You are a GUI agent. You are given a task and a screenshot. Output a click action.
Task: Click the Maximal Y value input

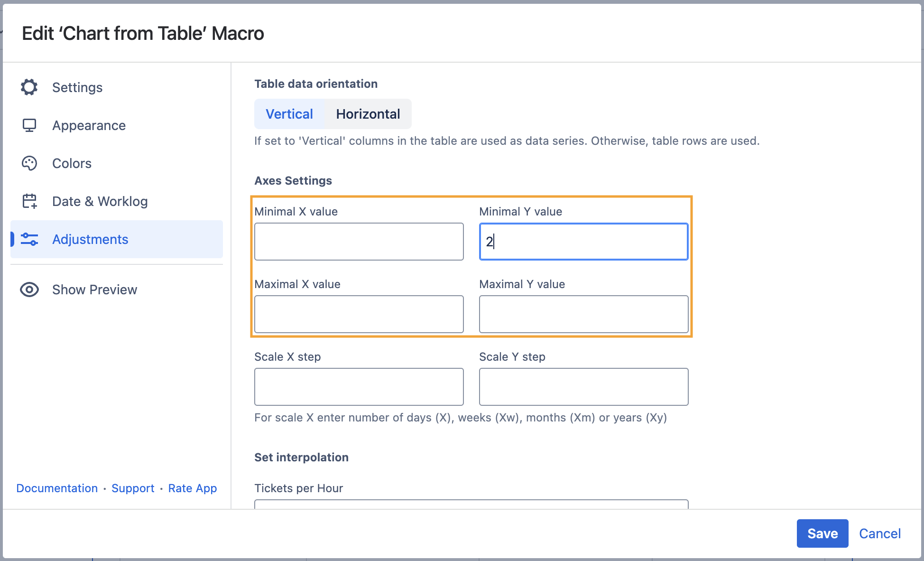(583, 314)
